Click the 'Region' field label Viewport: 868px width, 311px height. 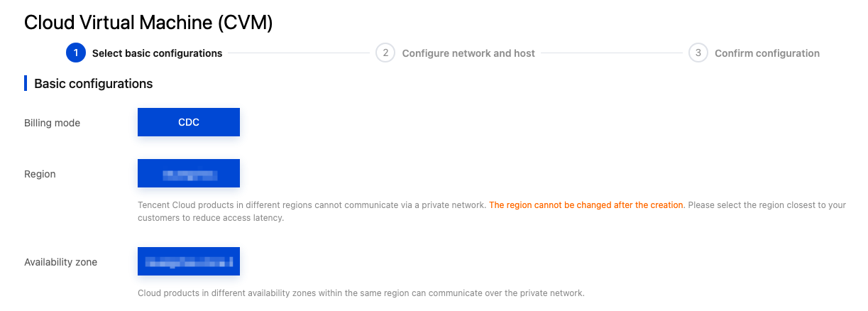(x=40, y=174)
